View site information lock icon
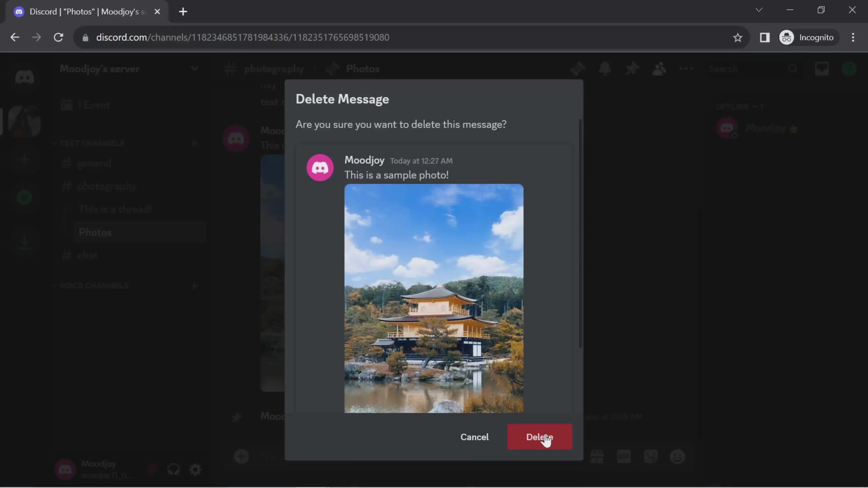The width and height of the screenshot is (868, 488). point(85,37)
